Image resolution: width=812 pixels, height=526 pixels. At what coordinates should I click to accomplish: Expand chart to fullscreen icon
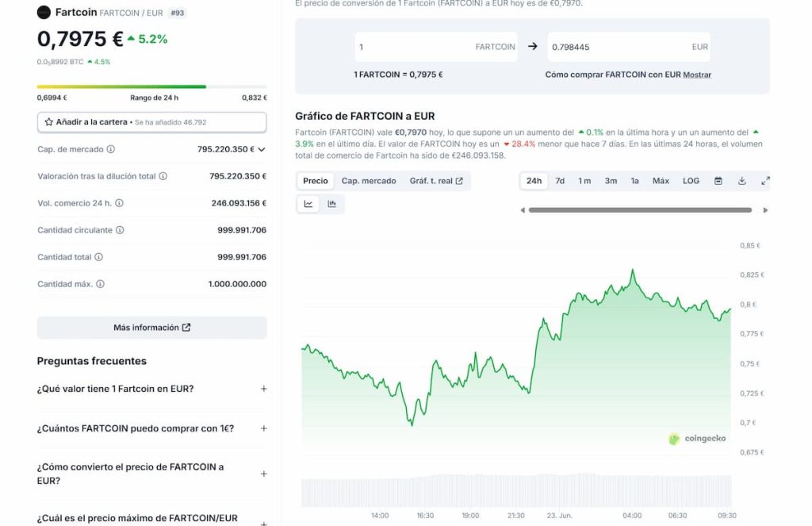[765, 181]
